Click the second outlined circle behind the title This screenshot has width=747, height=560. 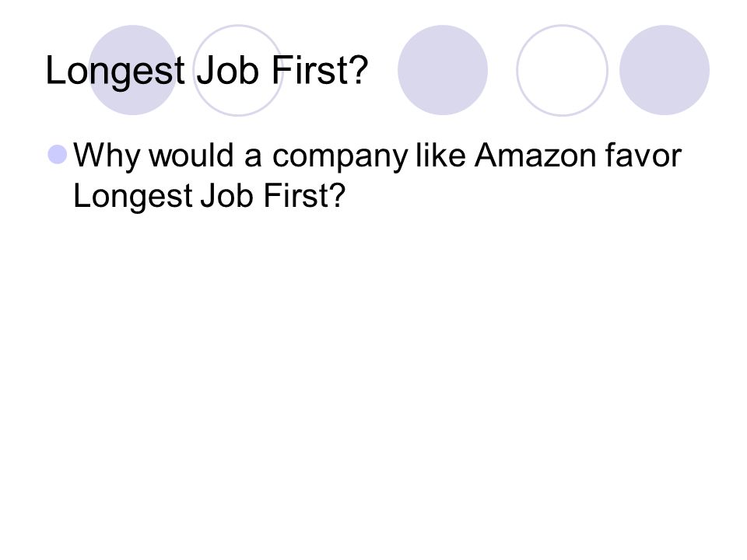pos(238,70)
